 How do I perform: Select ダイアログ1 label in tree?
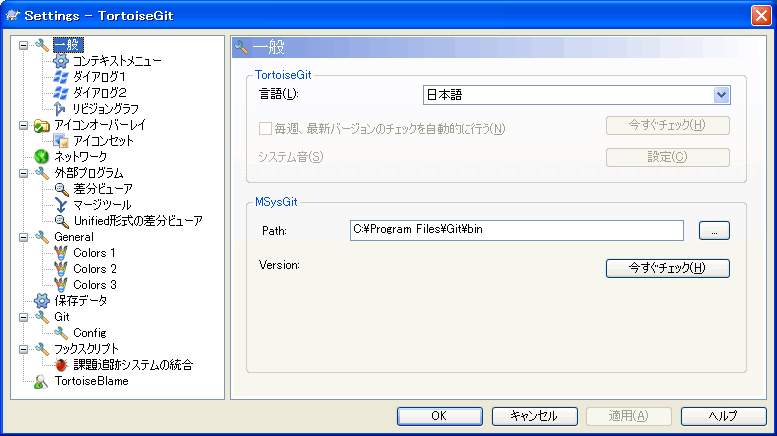[x=99, y=77]
